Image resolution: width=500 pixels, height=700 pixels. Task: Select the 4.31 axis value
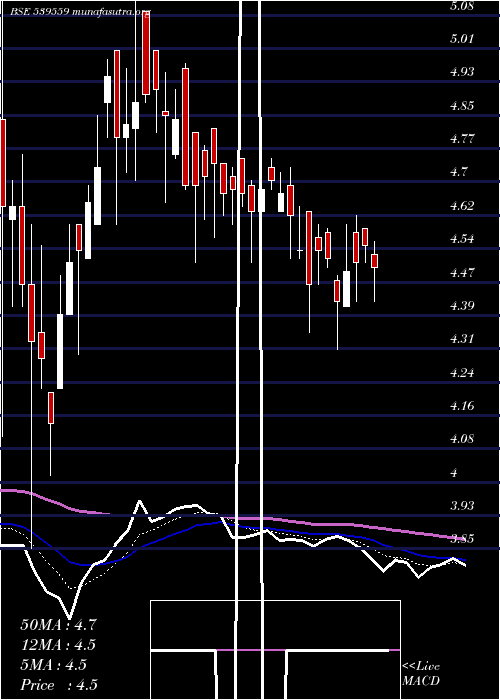462,339
